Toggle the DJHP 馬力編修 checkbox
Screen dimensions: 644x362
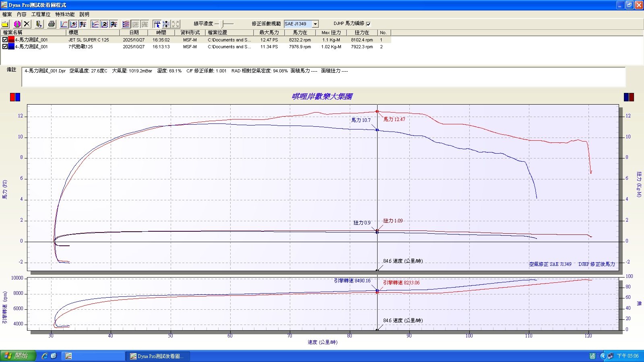(368, 24)
